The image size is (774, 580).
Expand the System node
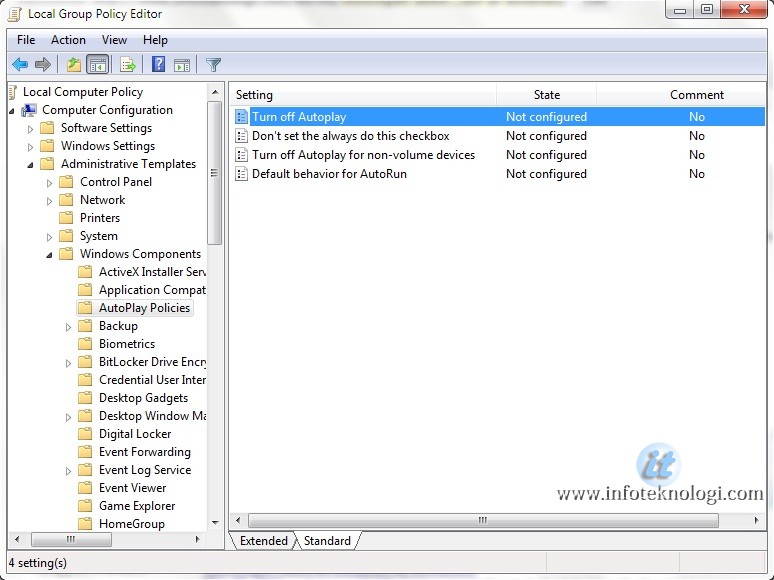pyautogui.click(x=49, y=237)
